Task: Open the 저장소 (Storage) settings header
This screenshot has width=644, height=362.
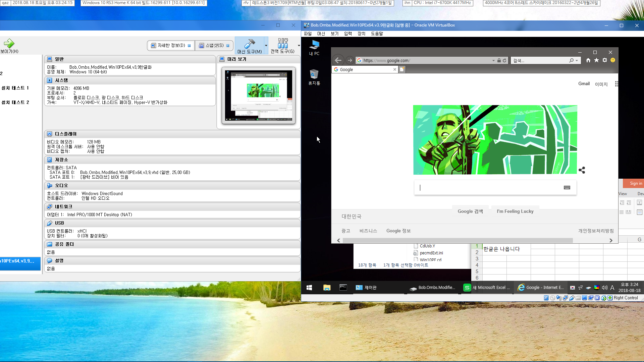Action: (172, 160)
